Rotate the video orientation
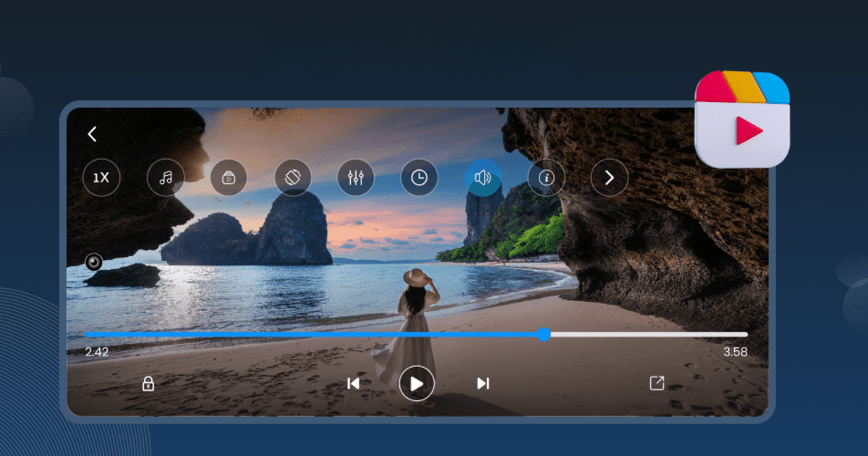The image size is (868, 456). 292,177
